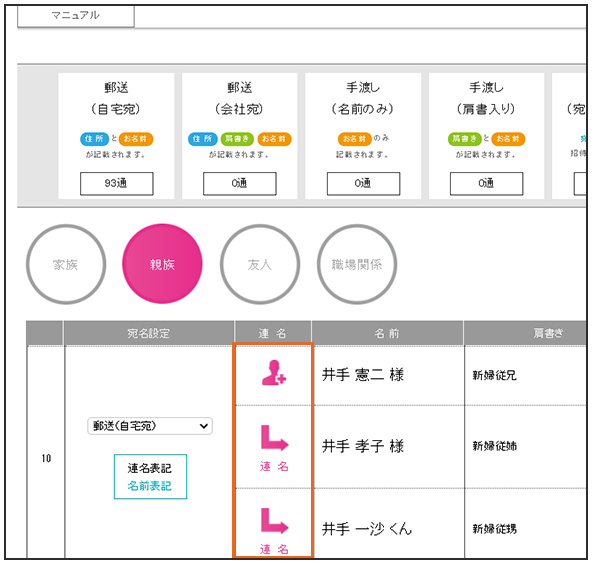Viewport: 600px width, 567px height.
Task: Open the マニュアル tab
Action: coord(76,15)
